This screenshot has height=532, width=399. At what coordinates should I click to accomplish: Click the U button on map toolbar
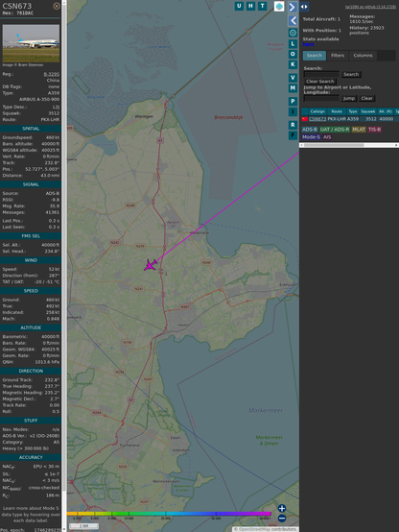[239, 6]
